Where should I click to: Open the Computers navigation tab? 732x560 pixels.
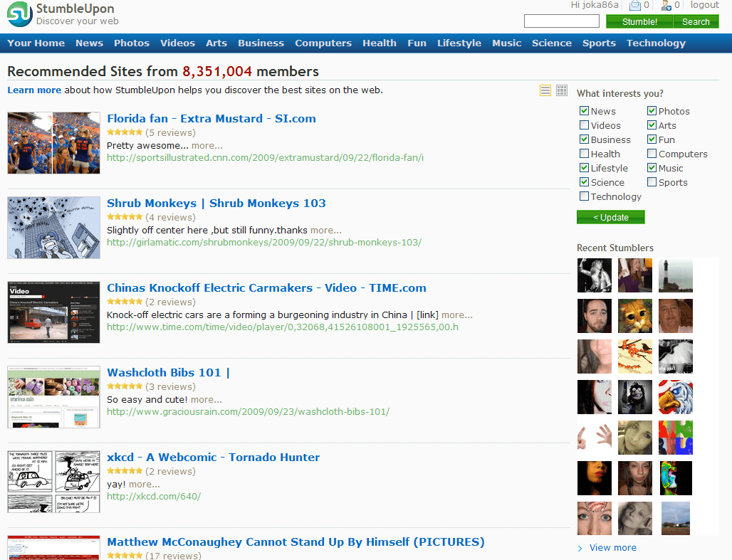click(323, 43)
